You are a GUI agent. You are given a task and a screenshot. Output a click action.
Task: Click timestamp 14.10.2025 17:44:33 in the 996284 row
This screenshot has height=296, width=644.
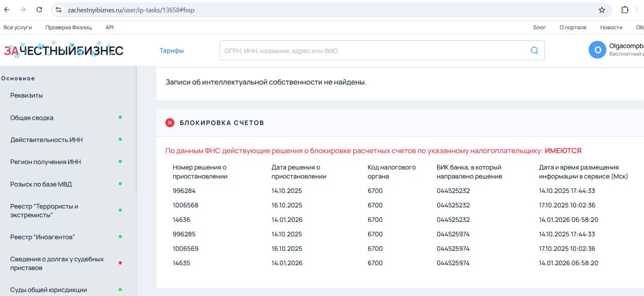point(567,191)
